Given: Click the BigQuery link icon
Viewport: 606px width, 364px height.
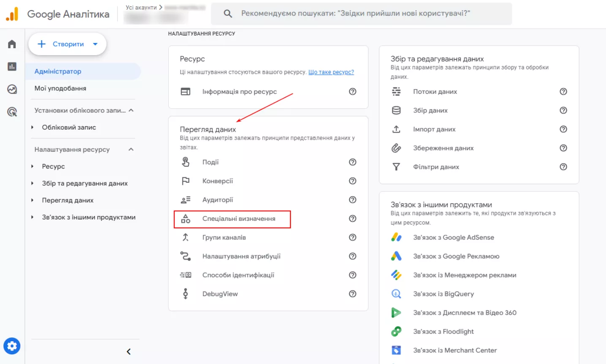Looking at the screenshot, I should click(396, 294).
